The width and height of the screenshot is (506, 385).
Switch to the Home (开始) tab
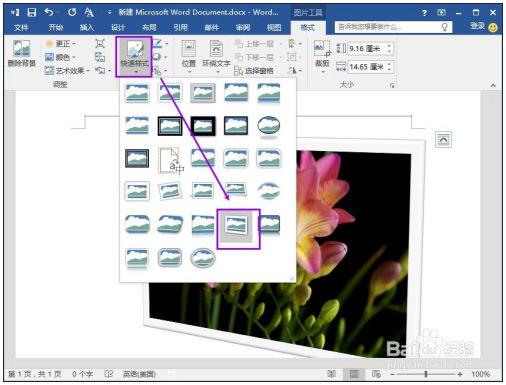click(55, 28)
